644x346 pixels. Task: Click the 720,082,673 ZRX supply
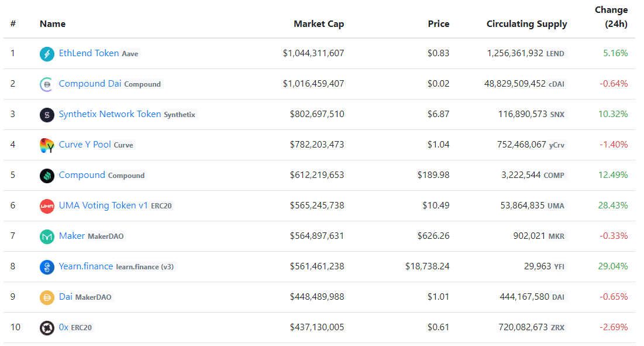pyautogui.click(x=532, y=327)
